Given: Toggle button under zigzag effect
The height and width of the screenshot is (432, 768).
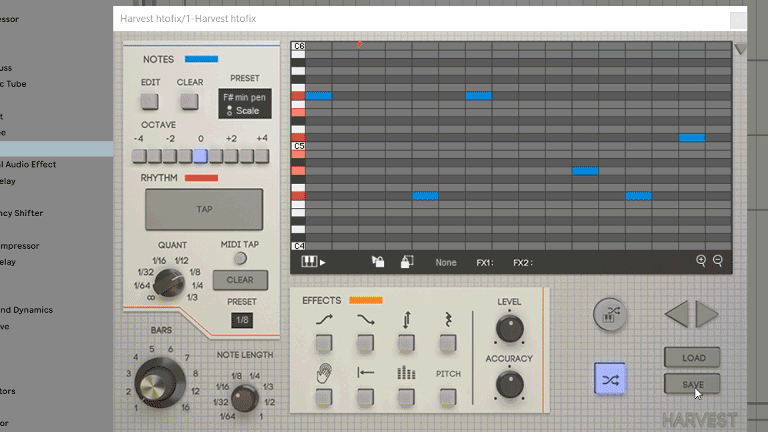Looking at the screenshot, I should point(448,343).
